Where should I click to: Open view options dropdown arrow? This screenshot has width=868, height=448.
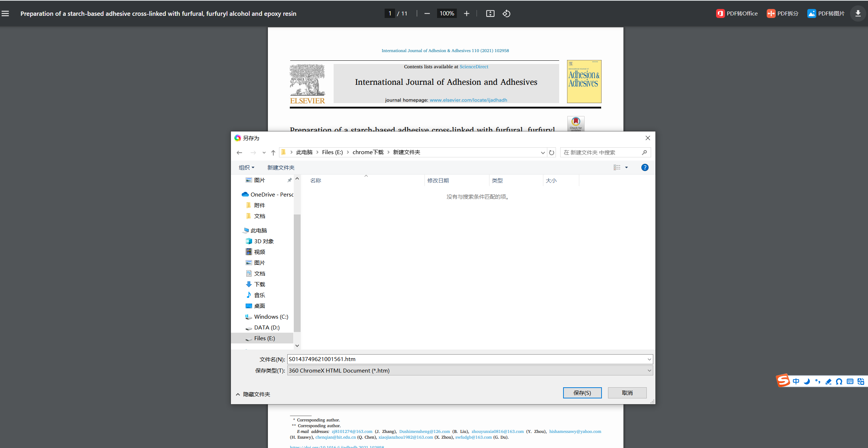coord(626,167)
